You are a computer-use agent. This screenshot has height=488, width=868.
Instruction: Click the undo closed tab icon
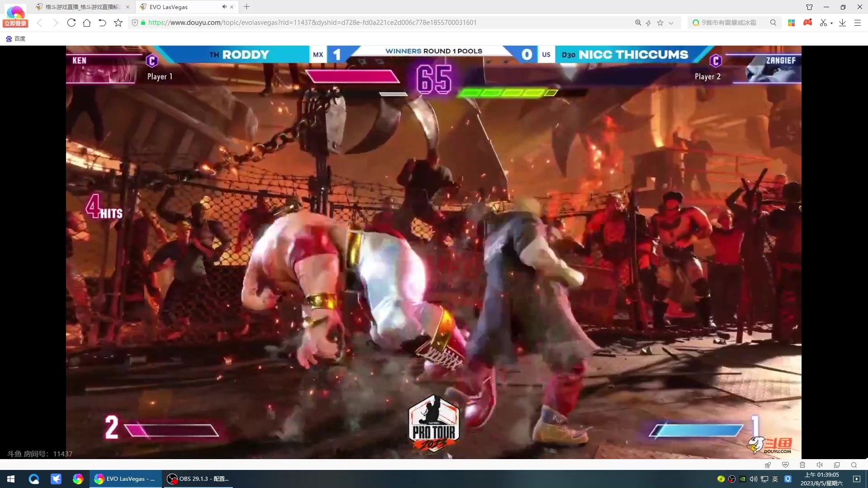tap(102, 23)
